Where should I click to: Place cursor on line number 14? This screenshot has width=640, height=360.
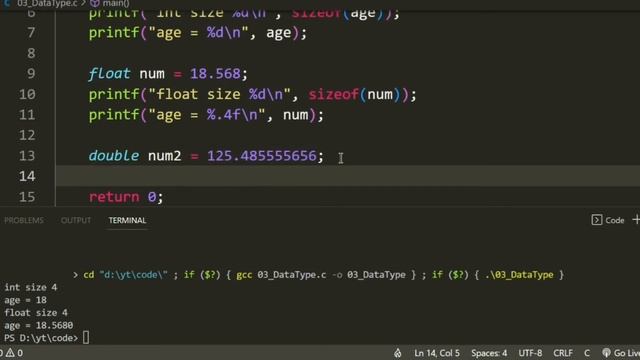click(27, 176)
